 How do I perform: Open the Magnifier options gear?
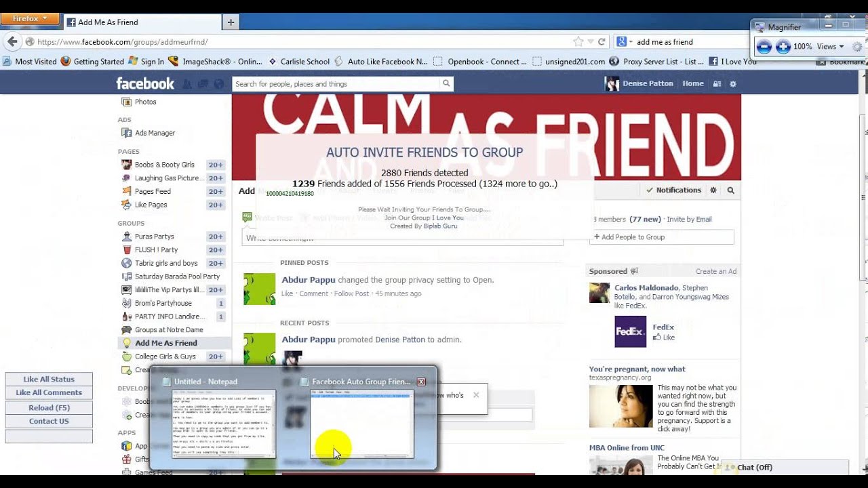[857, 47]
